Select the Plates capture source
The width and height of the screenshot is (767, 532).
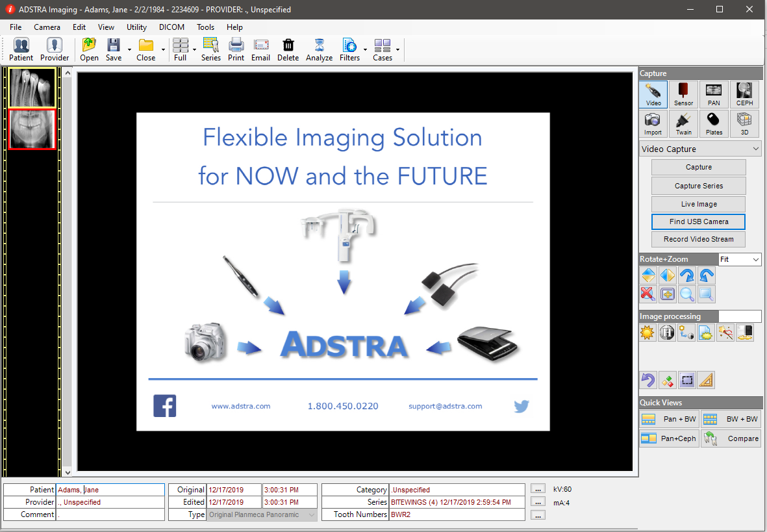[x=714, y=123]
